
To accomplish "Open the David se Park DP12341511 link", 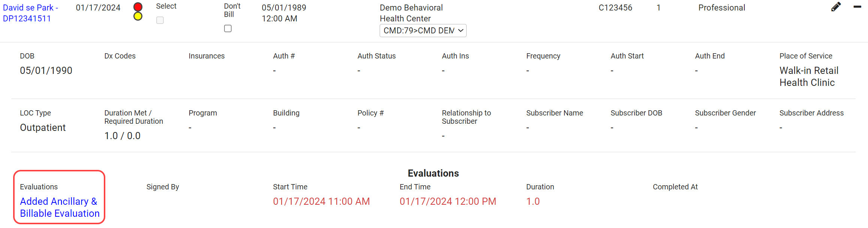I will [30, 13].
